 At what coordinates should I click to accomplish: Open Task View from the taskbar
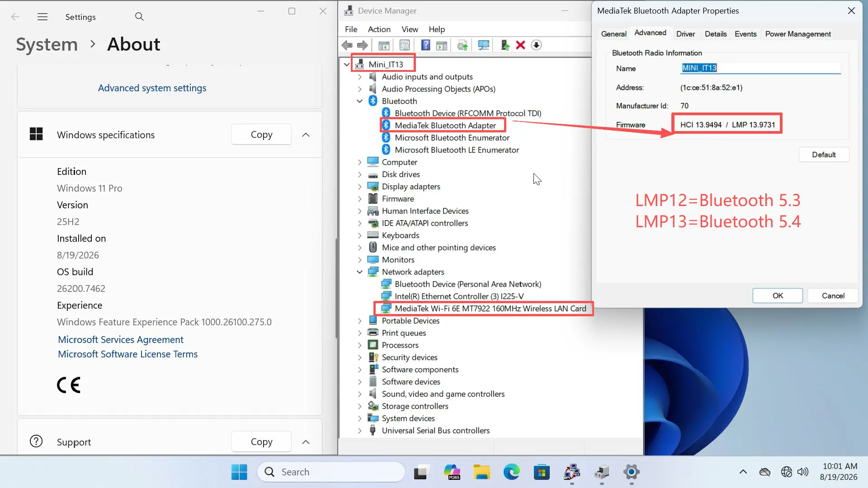(x=421, y=472)
